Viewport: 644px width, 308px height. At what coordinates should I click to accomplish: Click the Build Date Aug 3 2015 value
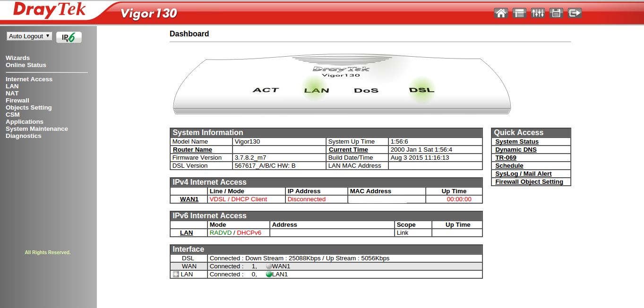(x=420, y=158)
